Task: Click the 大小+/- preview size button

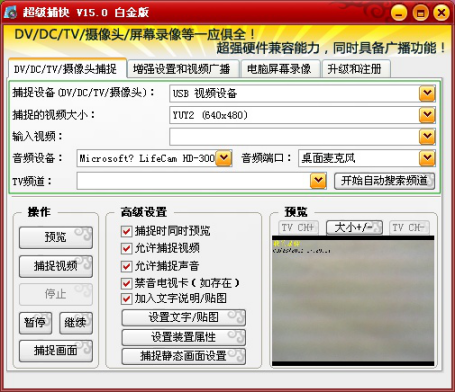Action: click(x=354, y=228)
